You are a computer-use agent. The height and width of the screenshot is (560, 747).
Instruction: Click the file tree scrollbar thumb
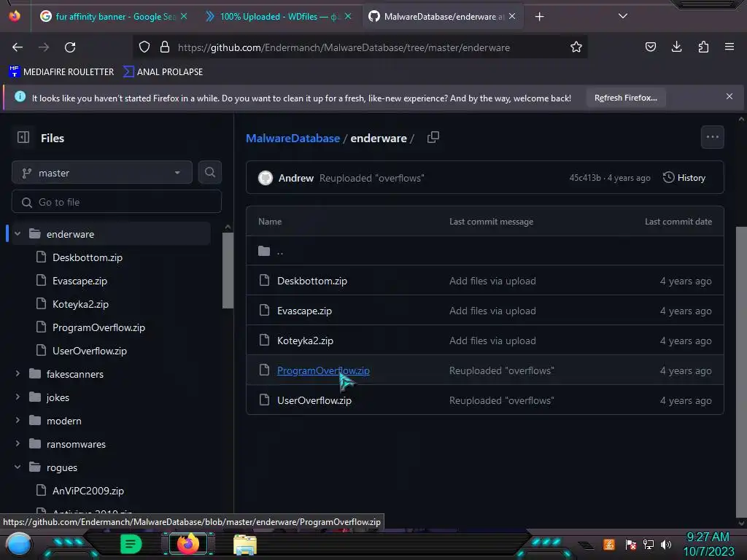click(228, 270)
